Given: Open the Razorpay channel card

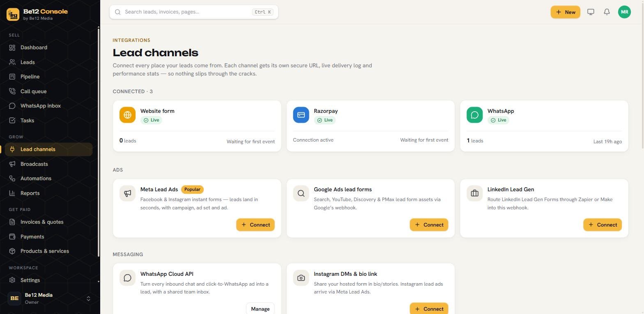Looking at the screenshot, I should click(x=370, y=126).
